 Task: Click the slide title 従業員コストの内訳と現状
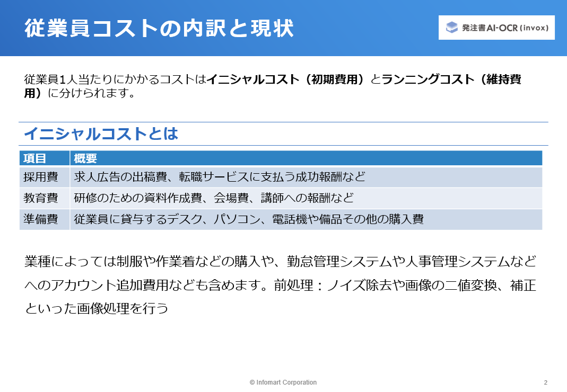[159, 29]
